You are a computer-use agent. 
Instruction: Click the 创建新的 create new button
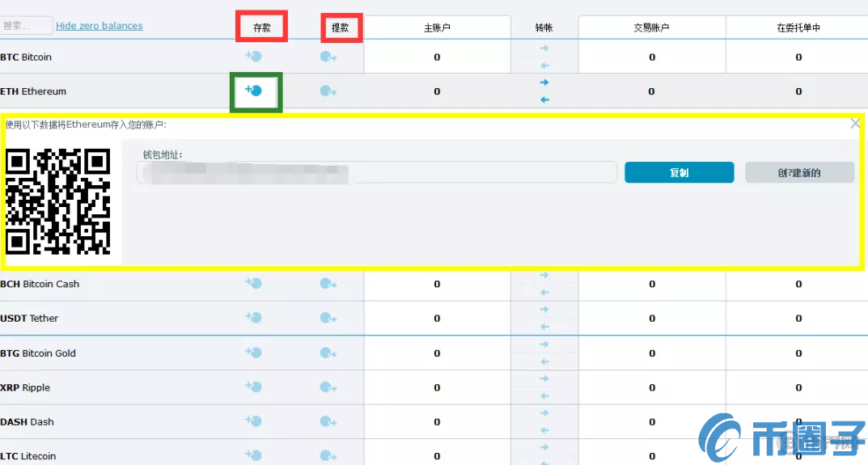click(799, 172)
